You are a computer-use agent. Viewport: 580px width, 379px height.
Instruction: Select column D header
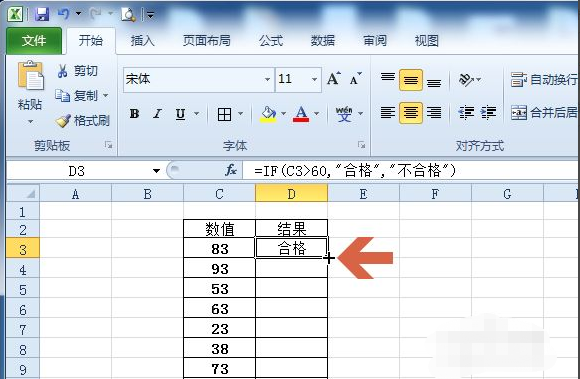[x=291, y=193]
